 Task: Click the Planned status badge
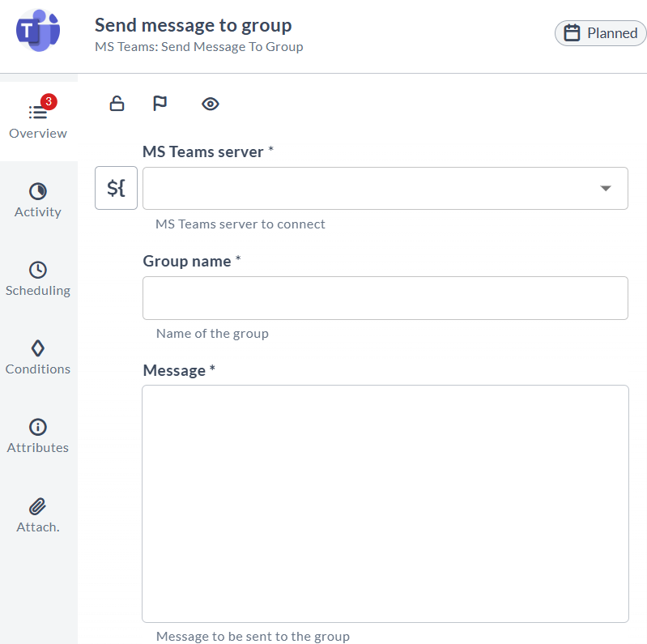(601, 33)
